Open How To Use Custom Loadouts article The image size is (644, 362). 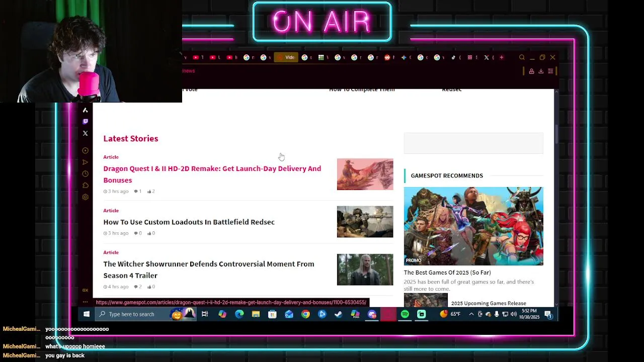(x=189, y=222)
